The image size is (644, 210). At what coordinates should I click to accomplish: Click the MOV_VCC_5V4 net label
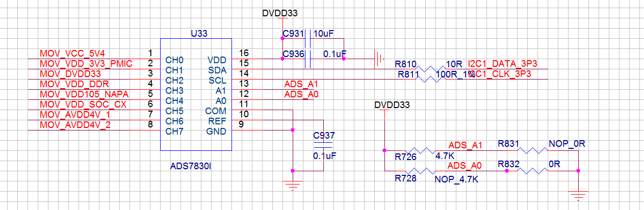72,54
